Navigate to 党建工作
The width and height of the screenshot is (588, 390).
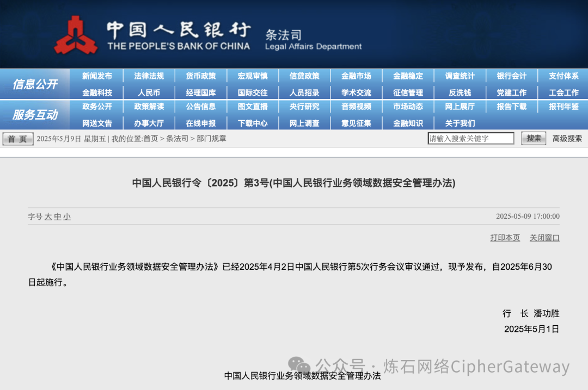pos(511,92)
